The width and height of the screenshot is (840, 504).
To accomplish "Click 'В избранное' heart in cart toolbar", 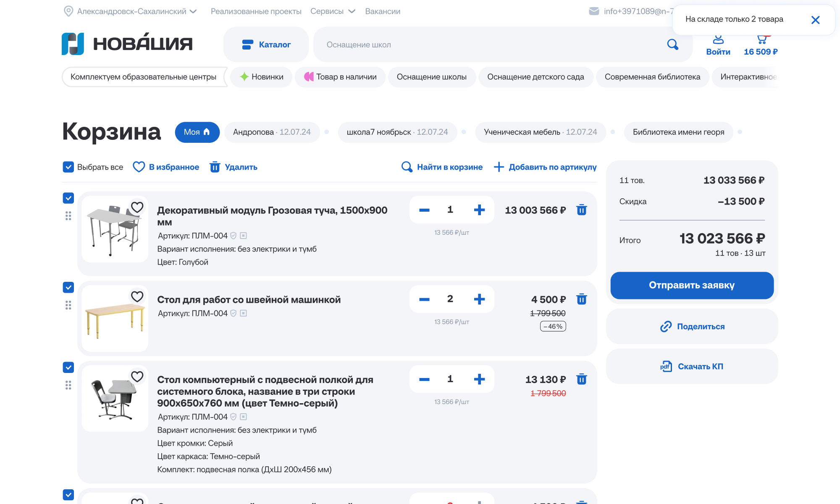I will coord(139,167).
